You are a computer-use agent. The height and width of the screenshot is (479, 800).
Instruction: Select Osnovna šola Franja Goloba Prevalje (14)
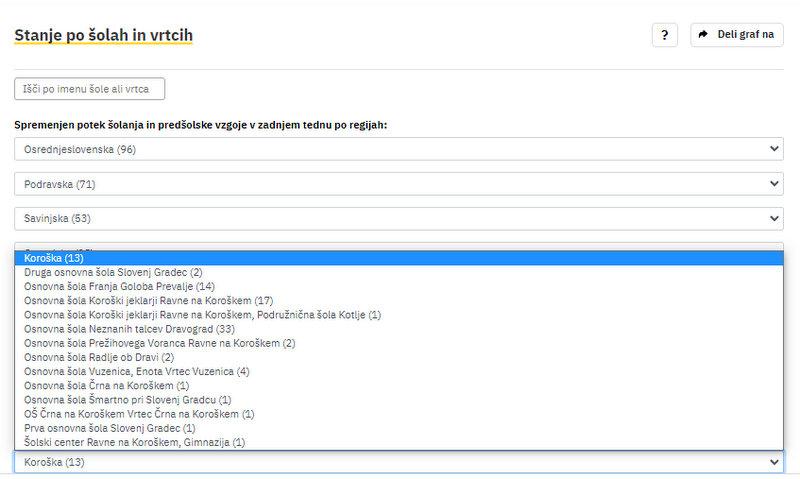pos(119,286)
